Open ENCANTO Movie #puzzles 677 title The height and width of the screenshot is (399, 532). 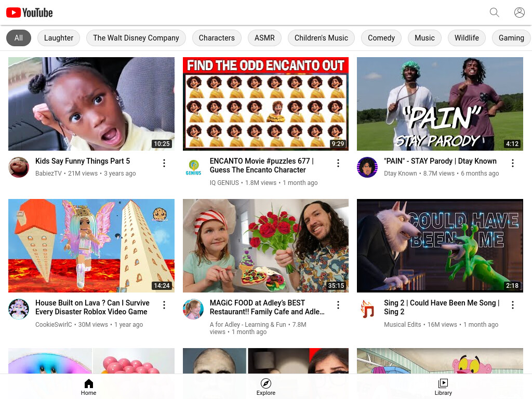point(262,165)
